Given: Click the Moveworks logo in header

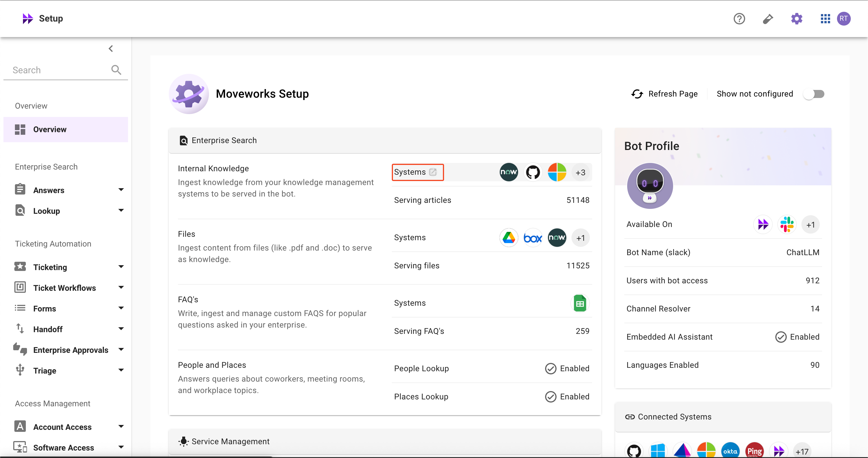Looking at the screenshot, I should [28, 19].
